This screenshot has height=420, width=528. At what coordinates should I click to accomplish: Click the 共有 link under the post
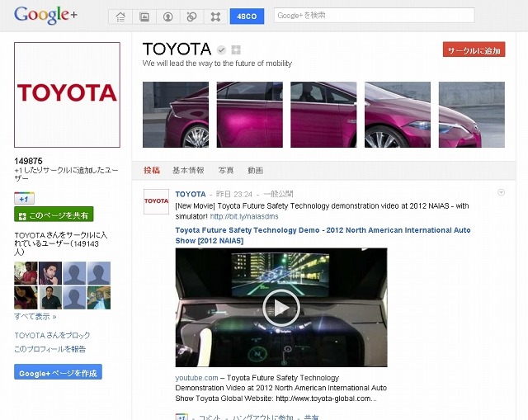point(311,417)
